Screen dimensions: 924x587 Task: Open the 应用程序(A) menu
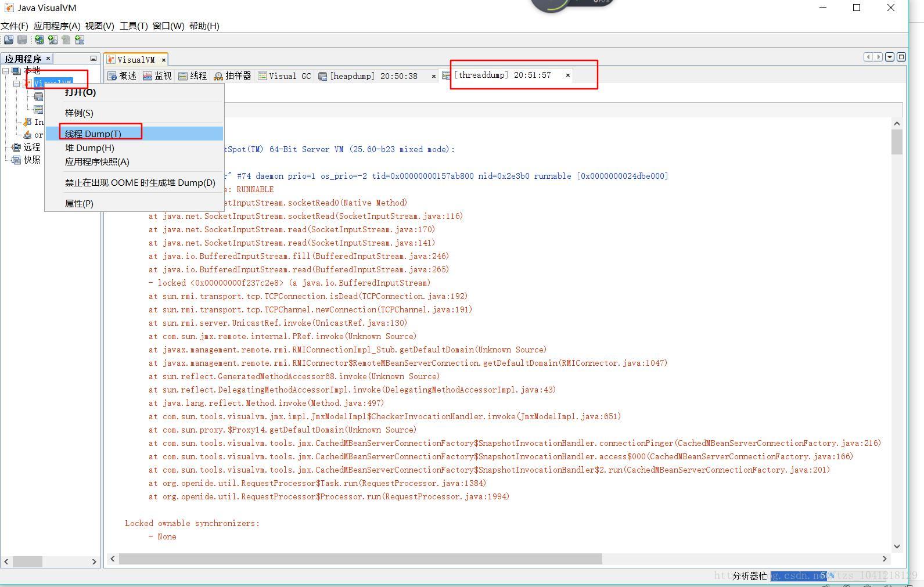click(57, 26)
